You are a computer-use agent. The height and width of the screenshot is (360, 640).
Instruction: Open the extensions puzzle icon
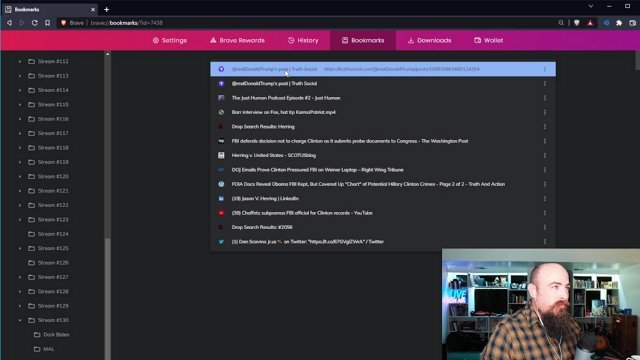(x=619, y=23)
